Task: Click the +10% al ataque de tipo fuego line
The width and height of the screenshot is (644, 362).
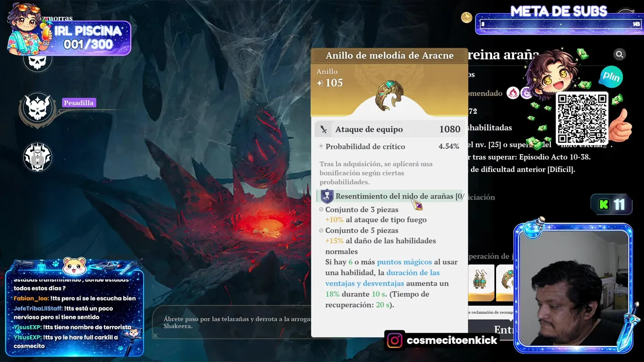Action: point(376,220)
